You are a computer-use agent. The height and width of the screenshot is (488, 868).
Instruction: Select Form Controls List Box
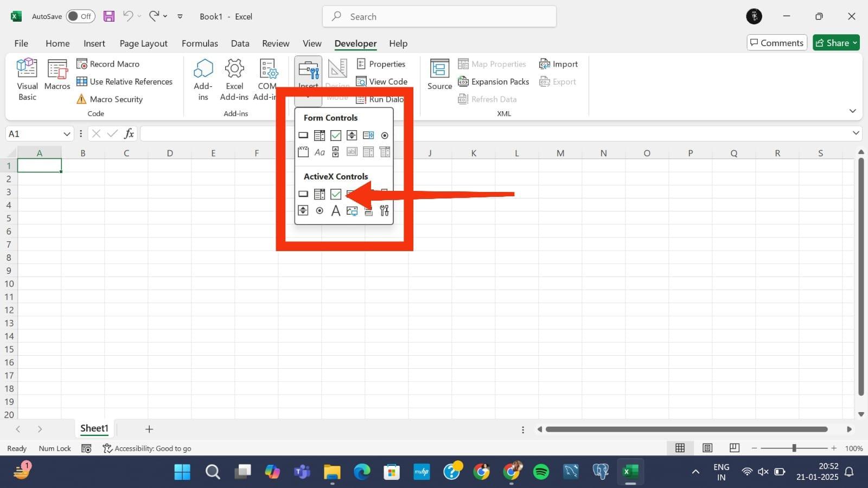coord(368,136)
